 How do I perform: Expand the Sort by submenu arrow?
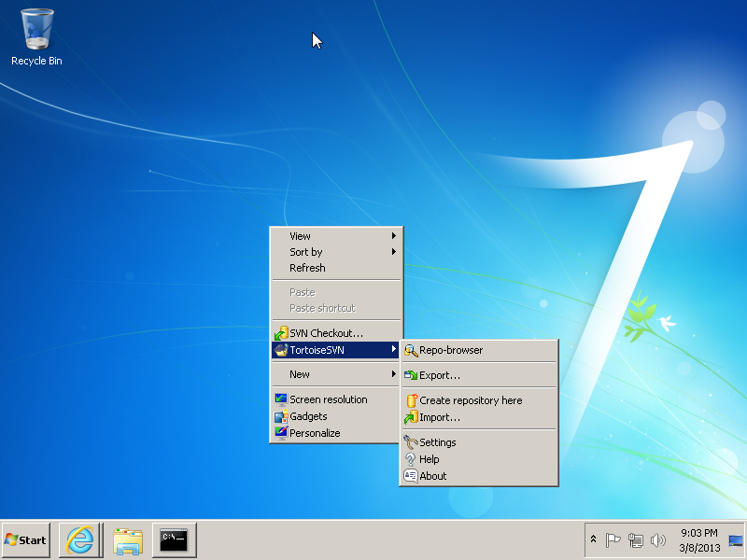click(x=394, y=251)
